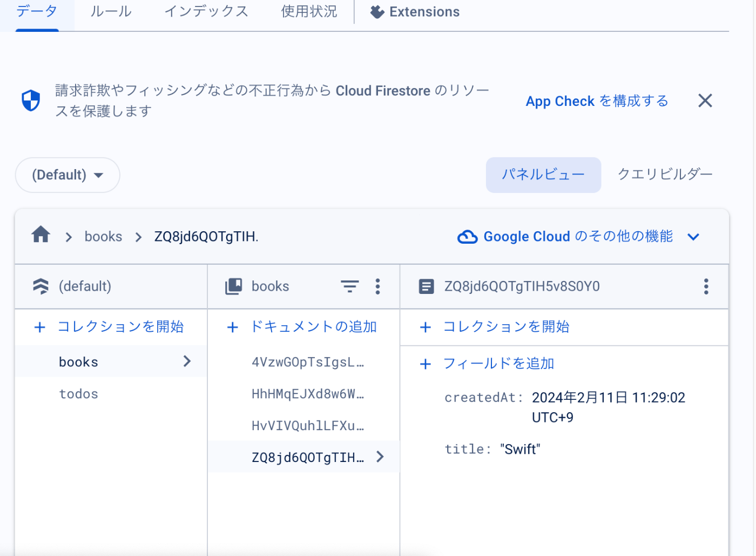Click コレクションを開始 under (default)
The image size is (756, 556).
[x=120, y=327]
